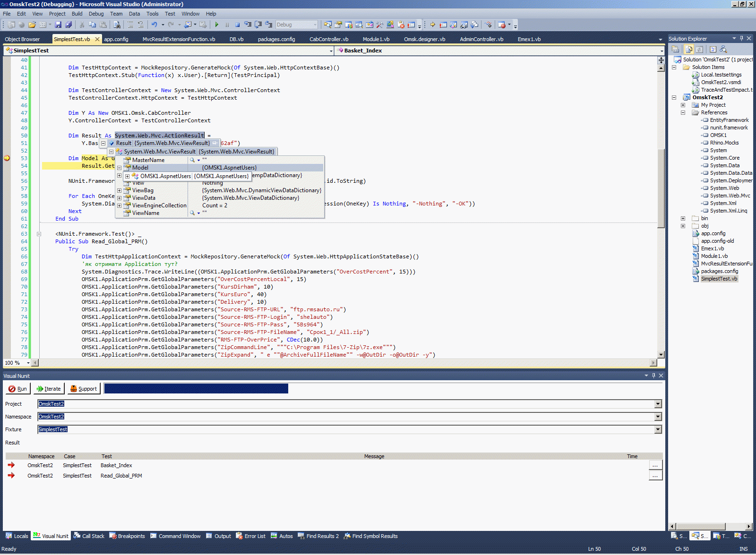Click the Copy toolbar icon
This screenshot has height=555, width=756.
coord(92,25)
